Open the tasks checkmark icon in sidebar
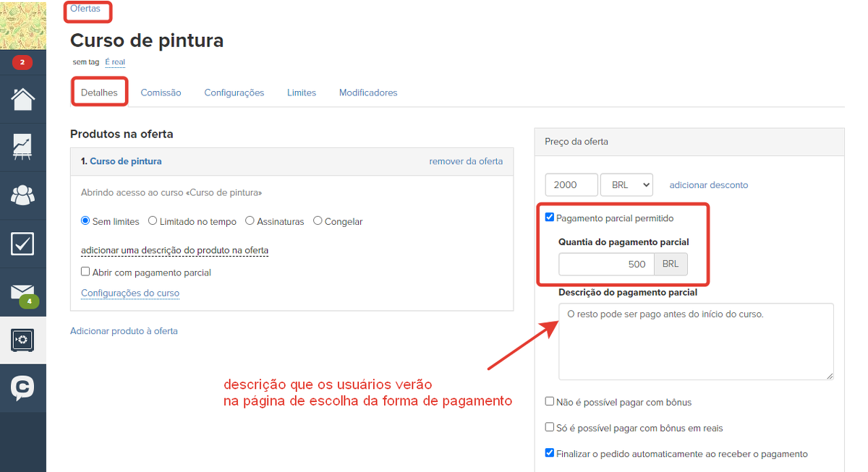 pos(23,244)
